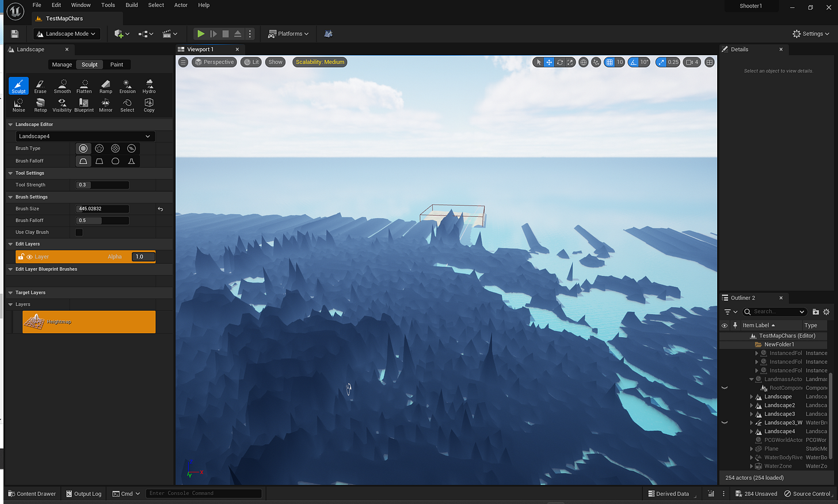Collapse the Target Layers section
838x504 pixels.
(x=10, y=293)
